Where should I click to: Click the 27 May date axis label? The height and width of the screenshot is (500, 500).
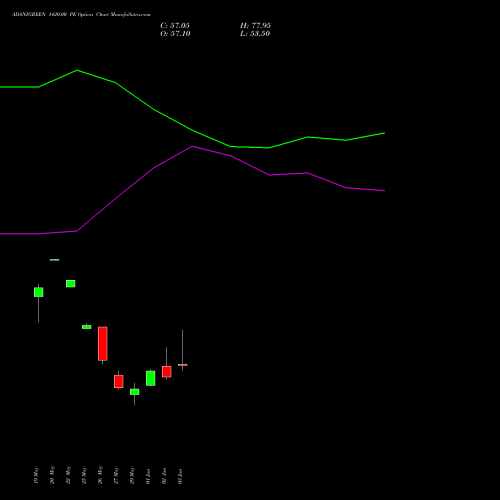[x=116, y=476]
